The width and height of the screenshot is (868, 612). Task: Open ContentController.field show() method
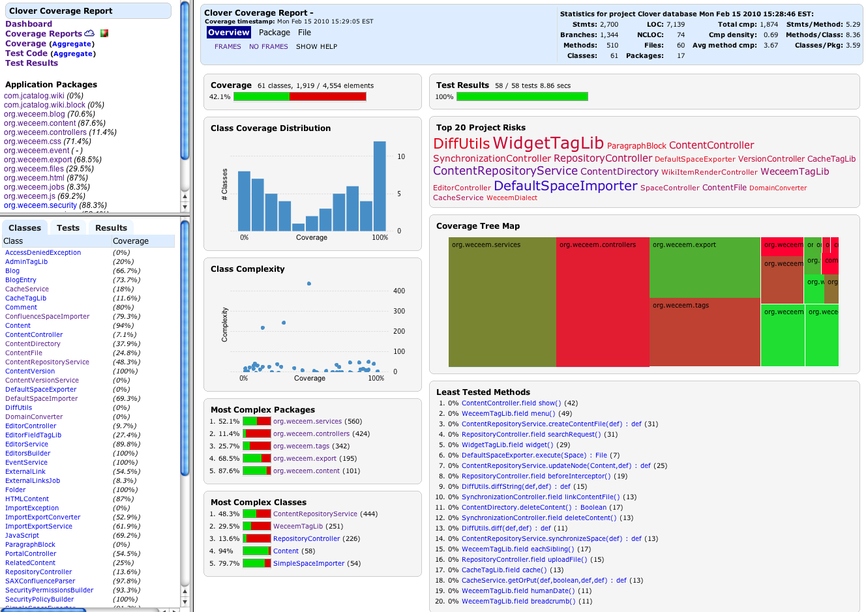(x=511, y=403)
